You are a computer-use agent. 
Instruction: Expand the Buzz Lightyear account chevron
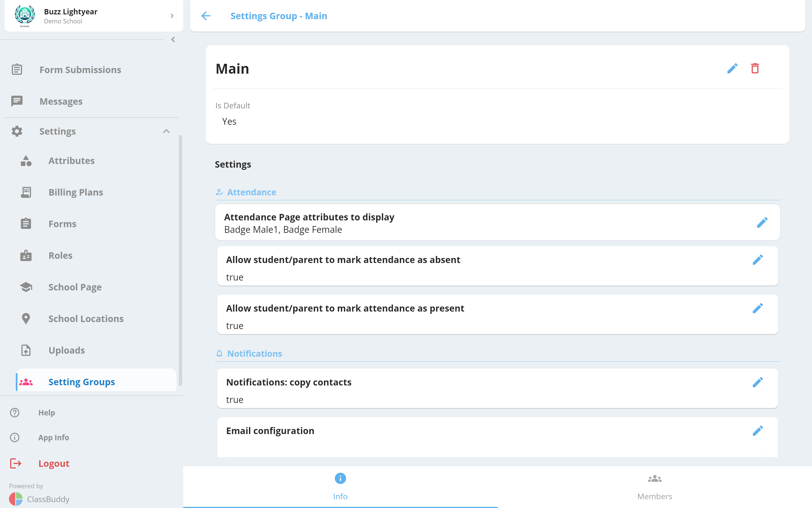point(172,16)
